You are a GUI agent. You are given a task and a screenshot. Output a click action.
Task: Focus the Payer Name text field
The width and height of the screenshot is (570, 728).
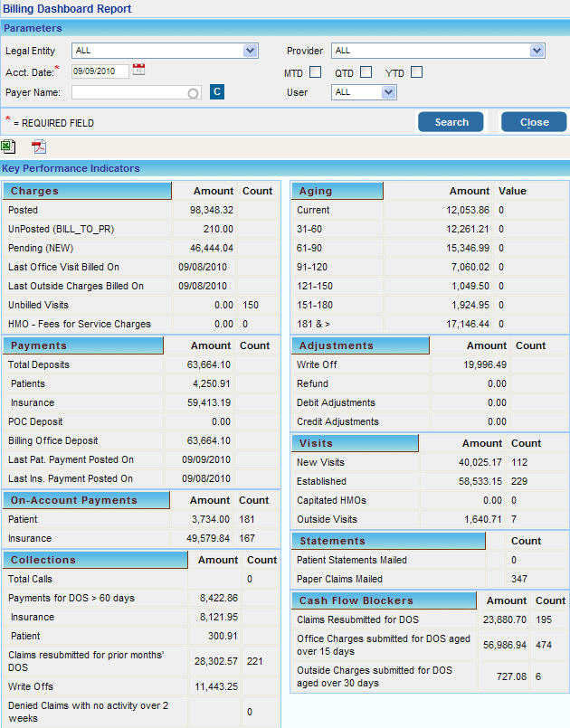128,92
